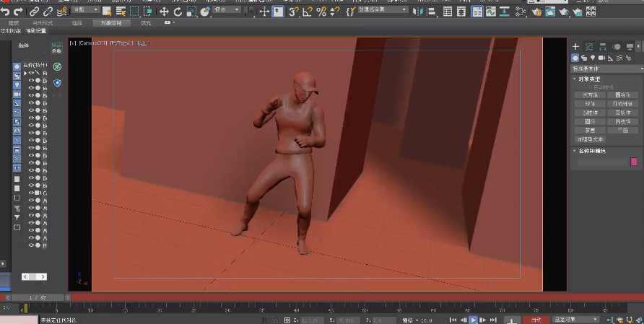
Task: Choose the Select Object arrow tool
Action: tap(106, 12)
